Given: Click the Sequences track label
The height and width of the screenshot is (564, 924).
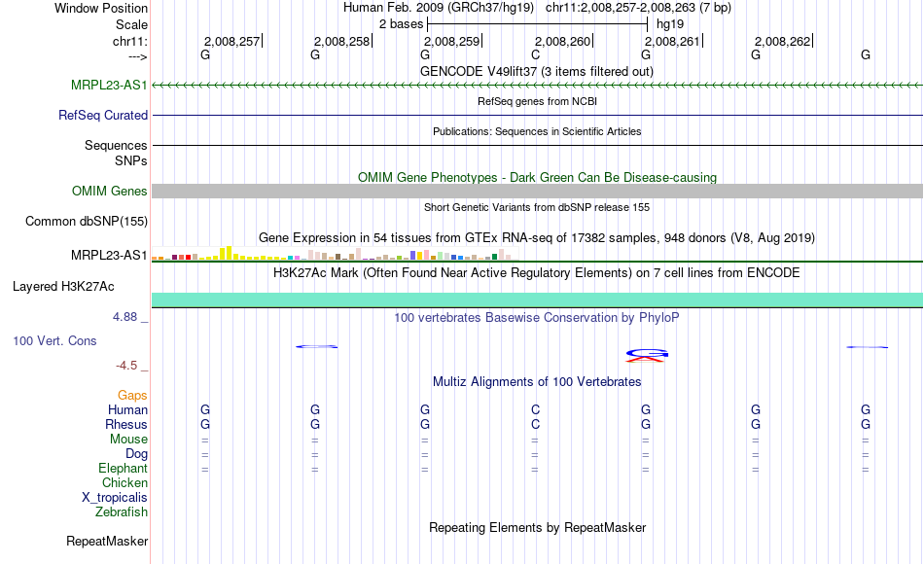Looking at the screenshot, I should point(116,145).
